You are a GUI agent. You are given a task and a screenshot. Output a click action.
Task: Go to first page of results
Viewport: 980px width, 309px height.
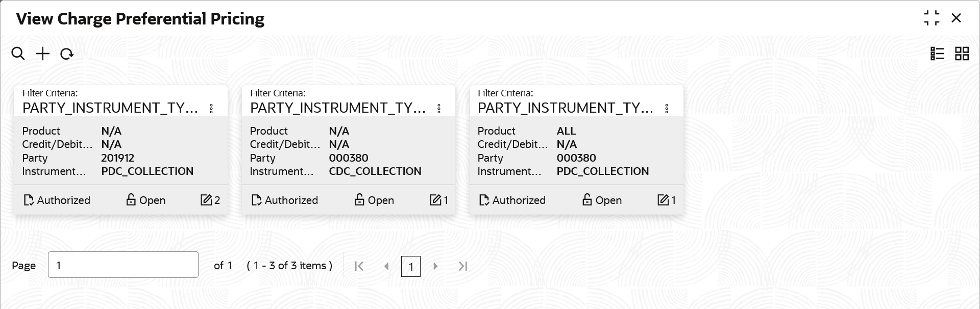tap(359, 266)
